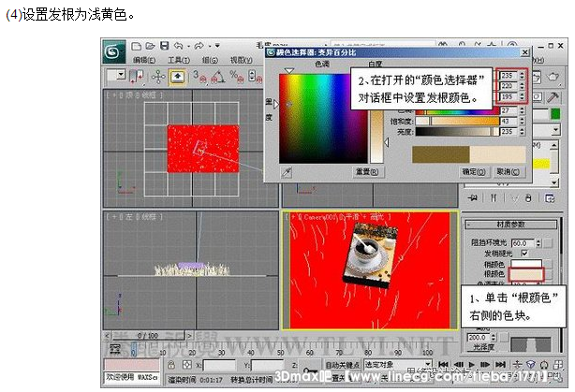The image size is (575, 392).
Task: Click the Redo arrow icon
Action: point(199,46)
